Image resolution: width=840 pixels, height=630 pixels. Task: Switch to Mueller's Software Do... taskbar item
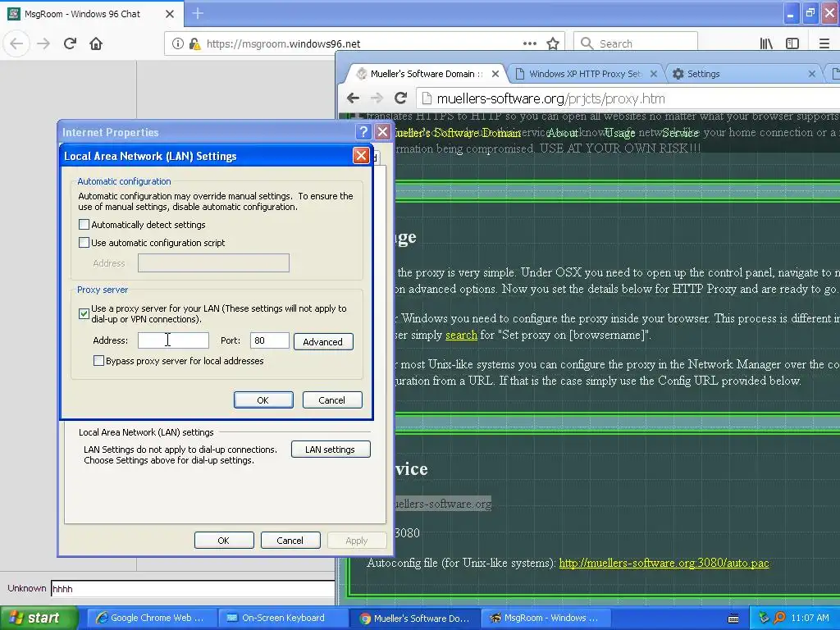413,618
